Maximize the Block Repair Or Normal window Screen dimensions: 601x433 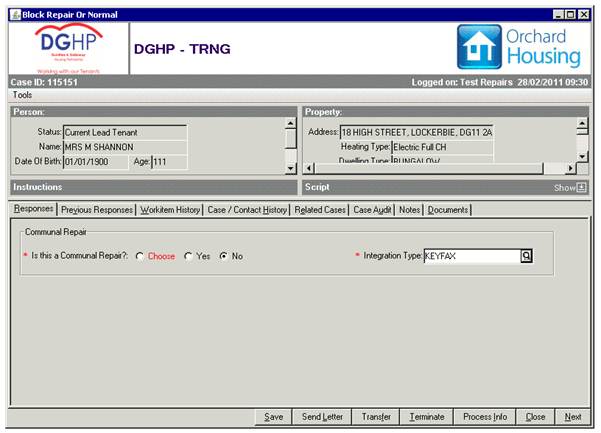(571, 15)
